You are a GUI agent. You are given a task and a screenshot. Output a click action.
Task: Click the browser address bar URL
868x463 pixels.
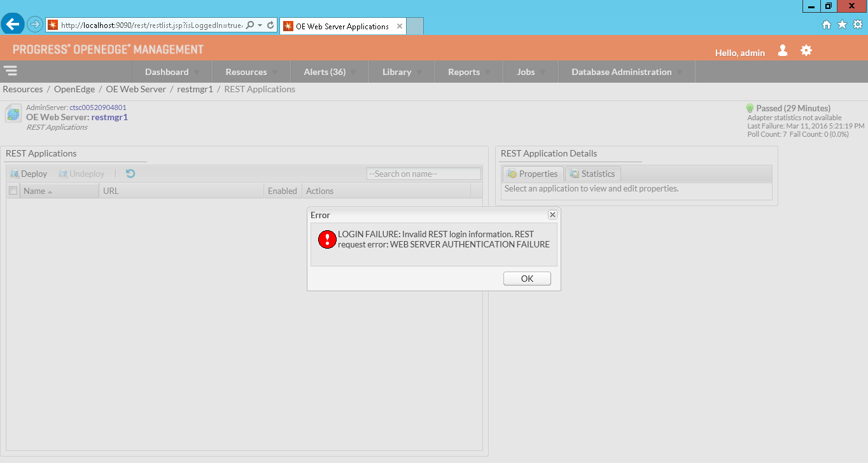(151, 25)
